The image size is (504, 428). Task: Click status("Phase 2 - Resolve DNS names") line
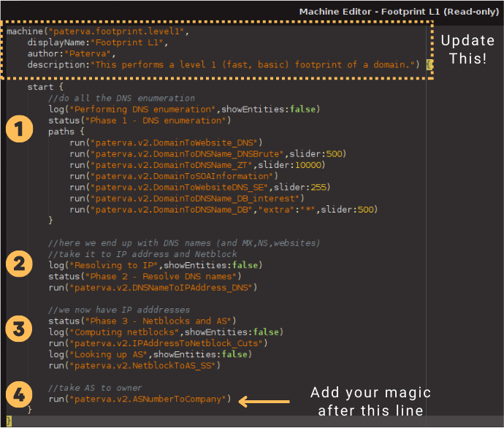pyautogui.click(x=145, y=277)
